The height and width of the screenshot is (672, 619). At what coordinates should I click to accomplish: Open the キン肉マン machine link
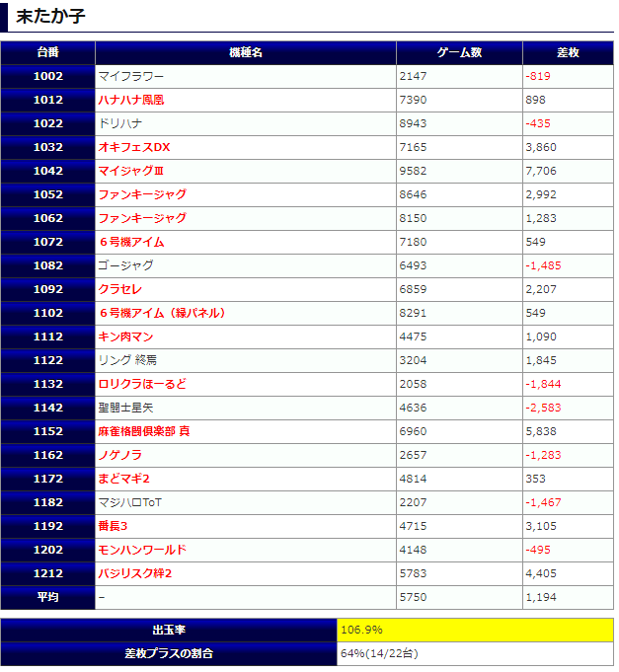point(125,336)
